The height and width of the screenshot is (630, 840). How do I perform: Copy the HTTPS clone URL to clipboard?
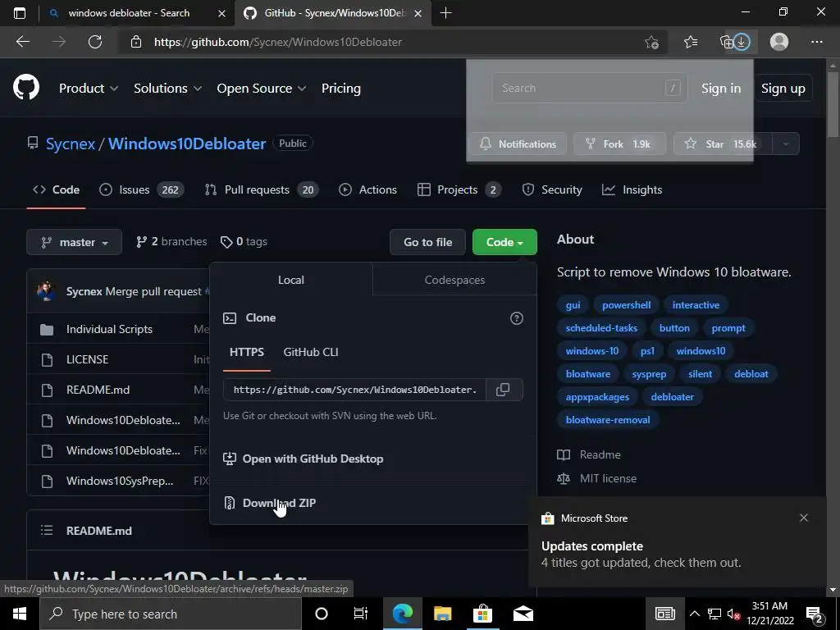tap(503, 390)
